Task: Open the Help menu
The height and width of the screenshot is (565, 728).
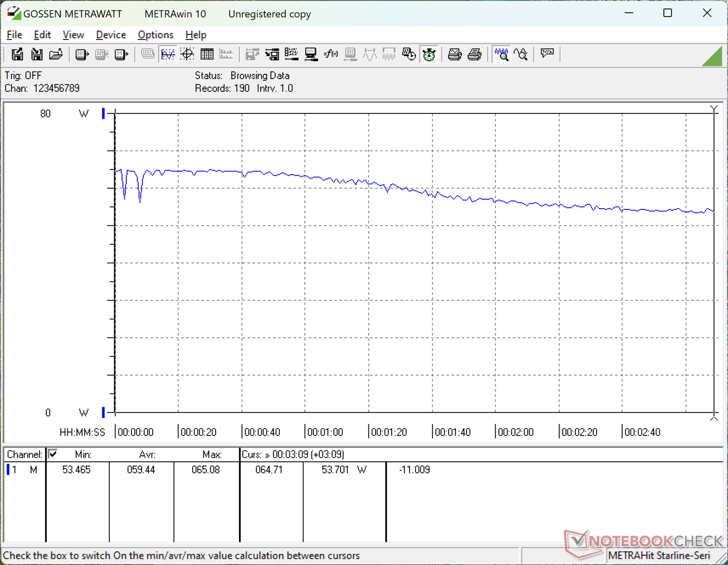Action: tap(196, 35)
